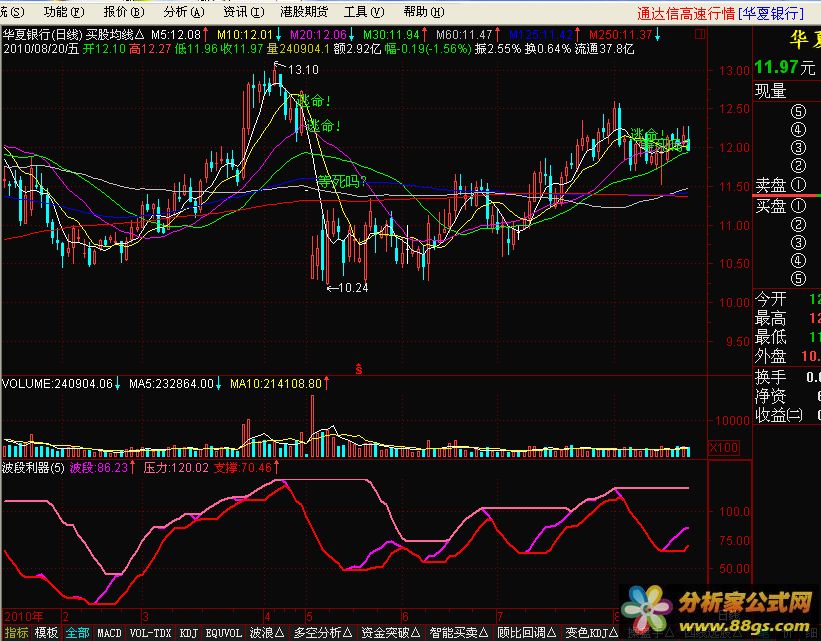Screen dimensions: 821x641
Task: Open the 功能(F) menu
Action: pos(63,12)
